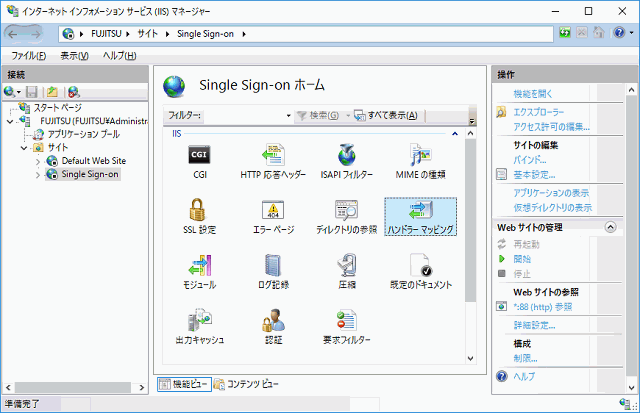This screenshot has height=413, width=640.
Task: Click the connections pane horizontal scrollbar
Action: [74, 387]
